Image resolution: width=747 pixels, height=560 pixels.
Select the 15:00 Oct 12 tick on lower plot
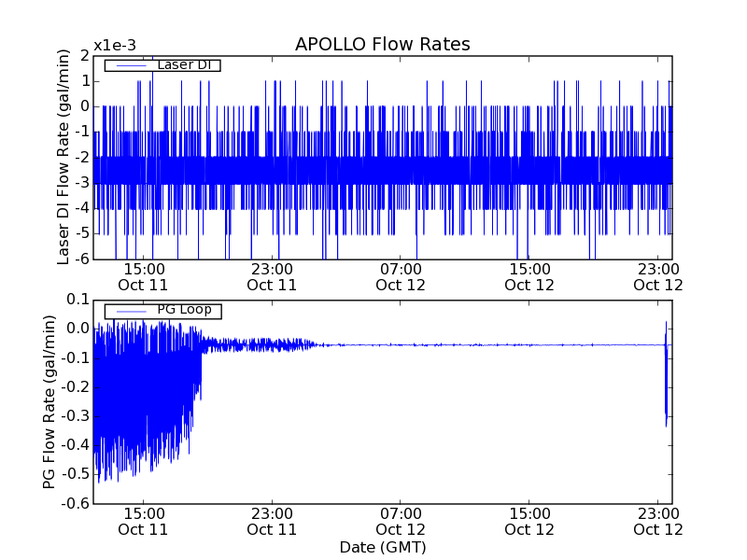(529, 520)
